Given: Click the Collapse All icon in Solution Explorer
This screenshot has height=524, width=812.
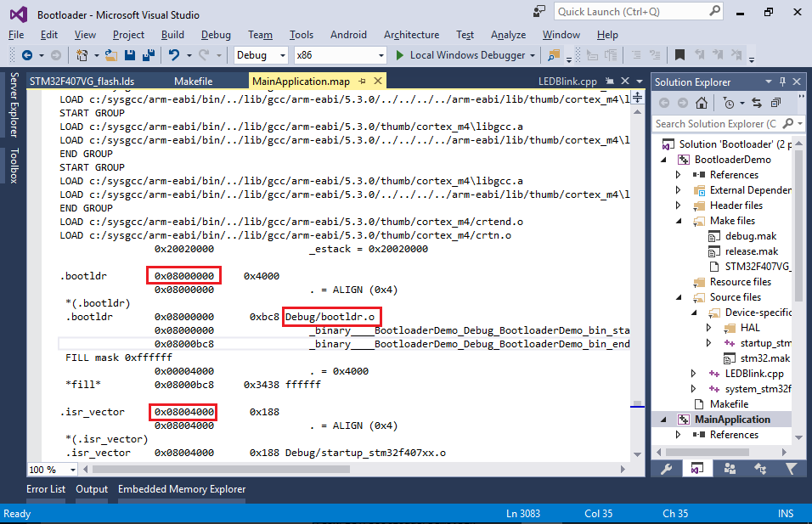Looking at the screenshot, I should click(775, 103).
